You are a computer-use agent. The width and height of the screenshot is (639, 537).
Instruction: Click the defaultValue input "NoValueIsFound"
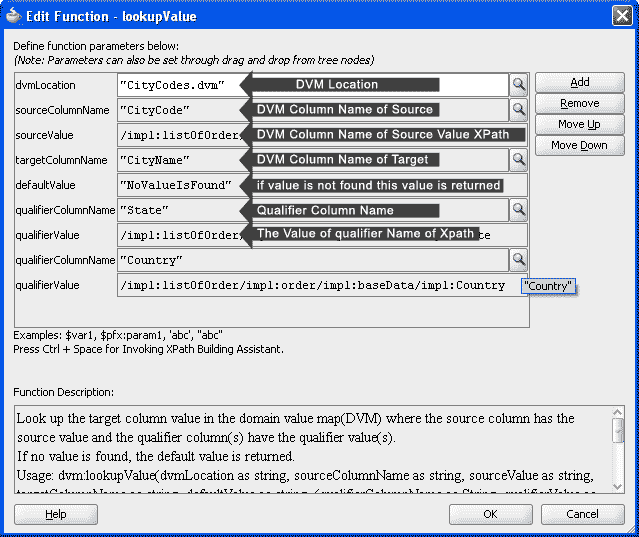pos(322,185)
